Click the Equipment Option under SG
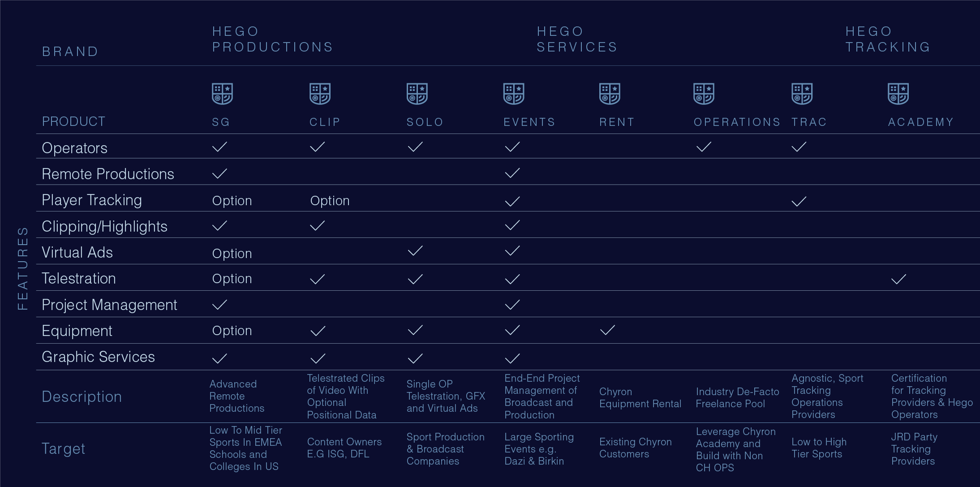Screen dimensions: 980x487 [x=232, y=331]
